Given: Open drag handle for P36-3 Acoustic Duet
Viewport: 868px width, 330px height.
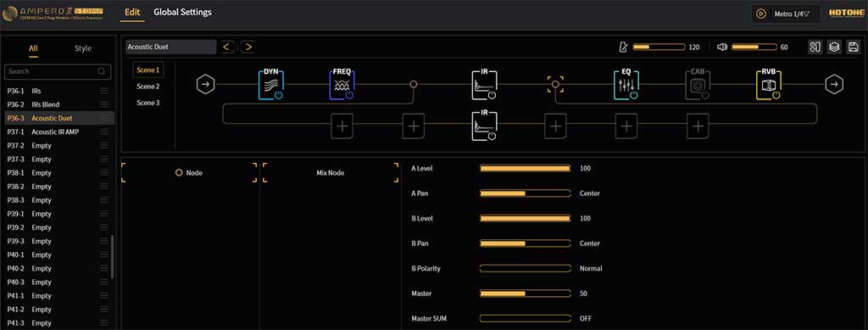Looking at the screenshot, I should pyautogui.click(x=104, y=118).
